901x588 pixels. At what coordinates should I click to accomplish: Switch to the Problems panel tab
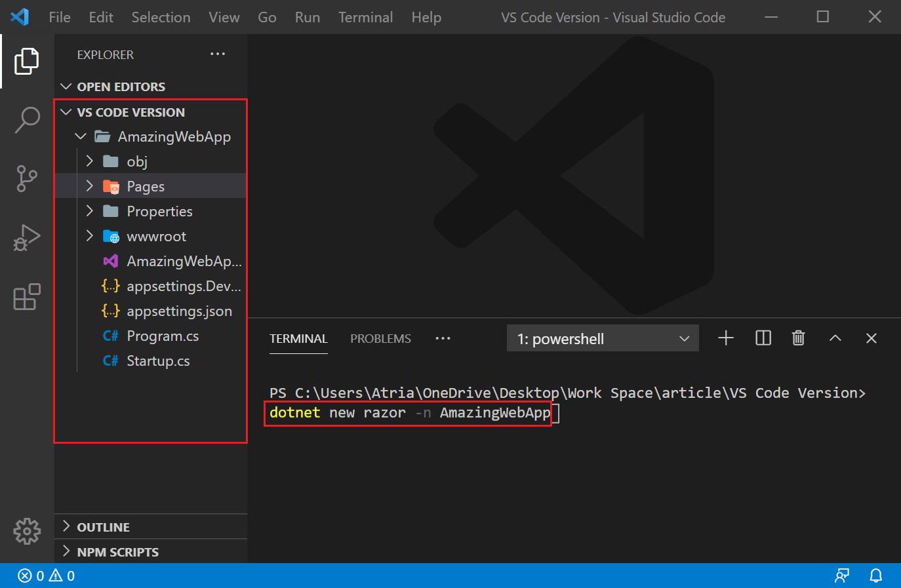[x=380, y=338]
